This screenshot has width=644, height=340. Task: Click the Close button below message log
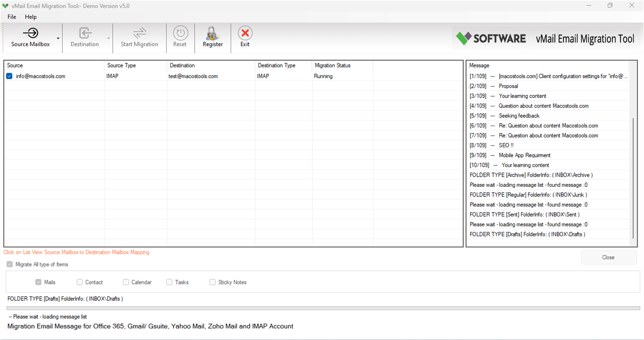pos(609,257)
